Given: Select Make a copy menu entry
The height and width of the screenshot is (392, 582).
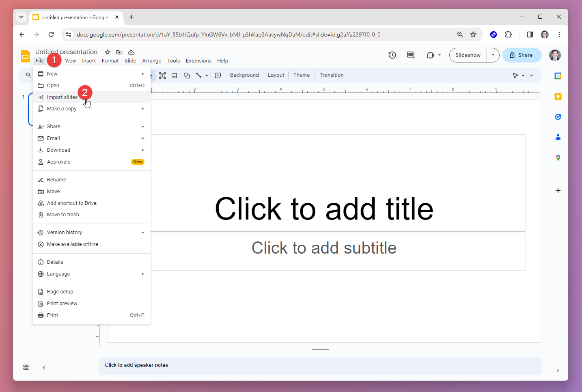Looking at the screenshot, I should (92, 109).
